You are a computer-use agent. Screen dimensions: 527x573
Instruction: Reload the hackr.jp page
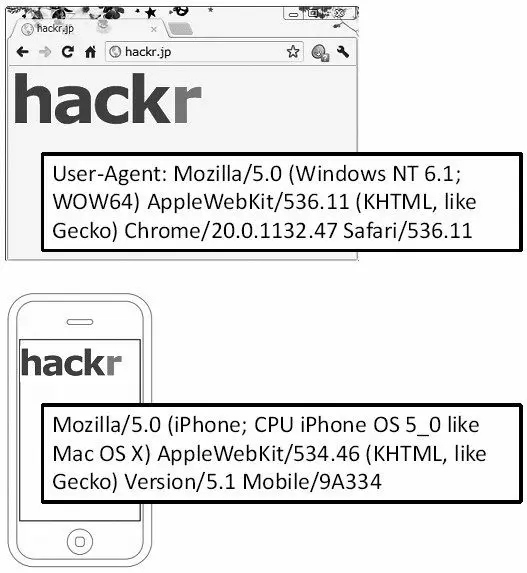coord(68,52)
